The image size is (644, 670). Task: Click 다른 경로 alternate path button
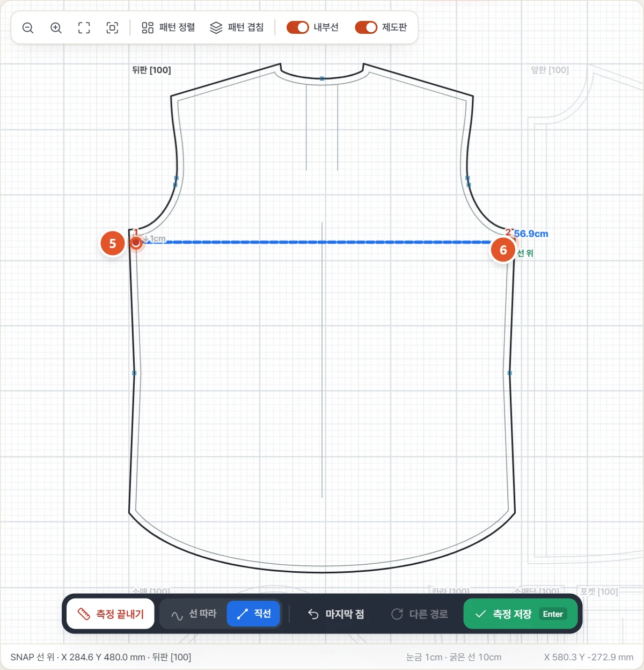[420, 614]
